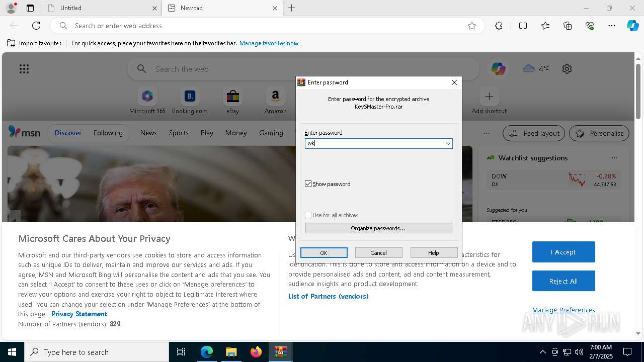Click the Edge profile avatar icon
This screenshot has height=362, width=644.
click(x=11, y=8)
